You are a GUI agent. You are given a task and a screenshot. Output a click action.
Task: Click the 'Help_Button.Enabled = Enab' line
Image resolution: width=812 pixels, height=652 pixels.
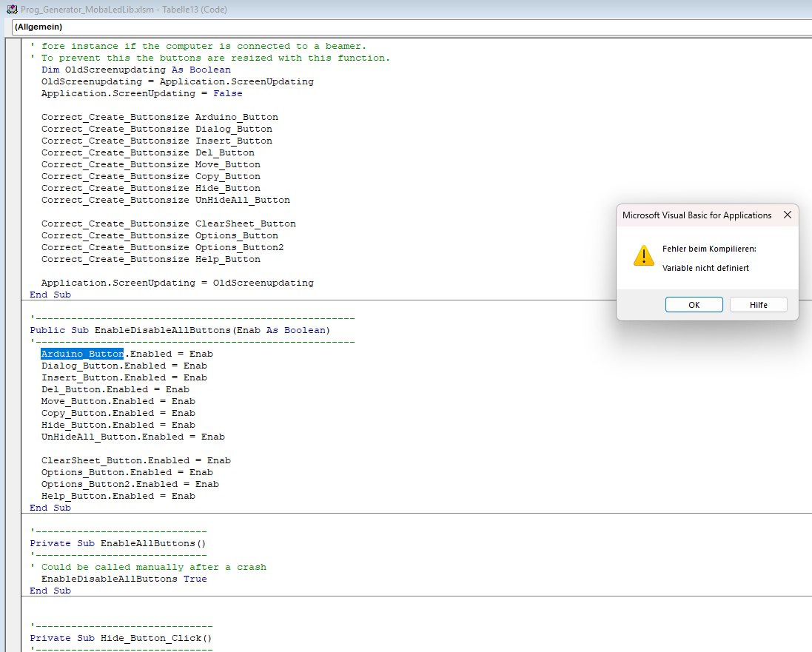click(118, 496)
